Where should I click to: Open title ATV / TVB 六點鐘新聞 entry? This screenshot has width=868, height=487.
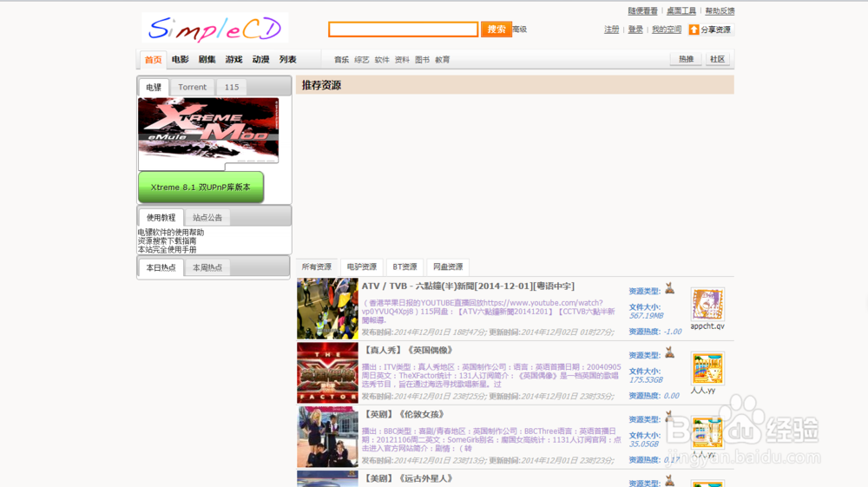coord(469,286)
